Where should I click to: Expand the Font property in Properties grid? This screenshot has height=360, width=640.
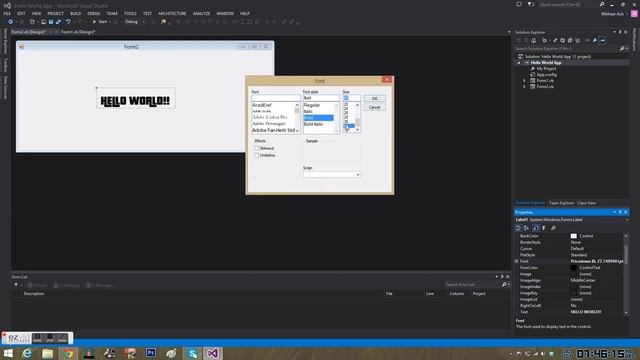tap(517, 261)
